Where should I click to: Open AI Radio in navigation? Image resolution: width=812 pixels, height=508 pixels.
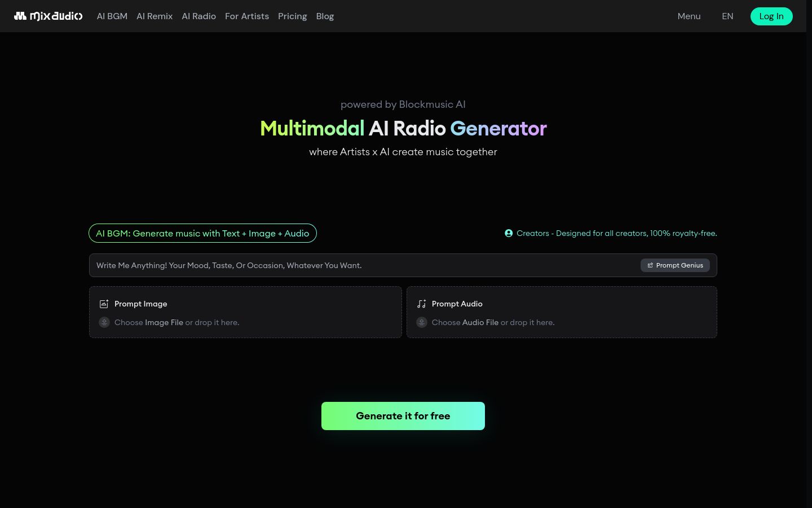[199, 16]
